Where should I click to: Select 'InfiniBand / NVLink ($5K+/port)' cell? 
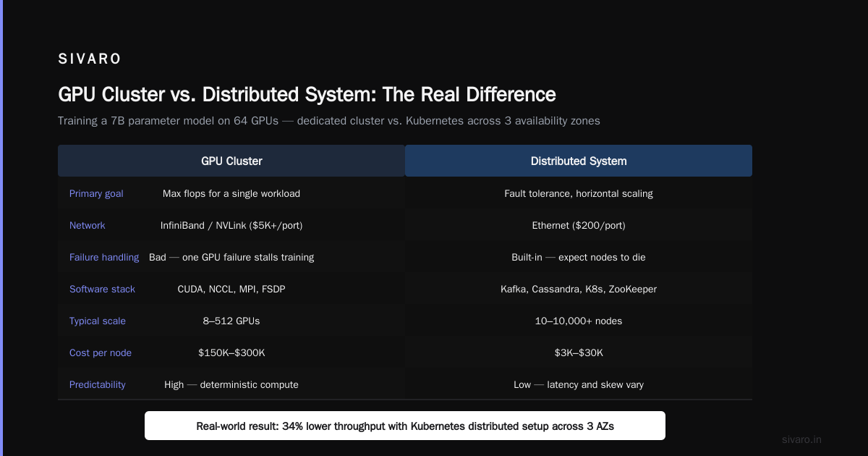point(231,225)
